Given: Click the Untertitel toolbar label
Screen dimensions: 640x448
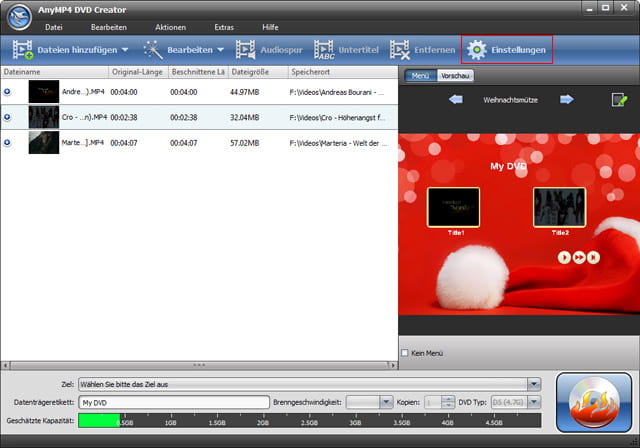Looking at the screenshot, I should click(x=359, y=50).
